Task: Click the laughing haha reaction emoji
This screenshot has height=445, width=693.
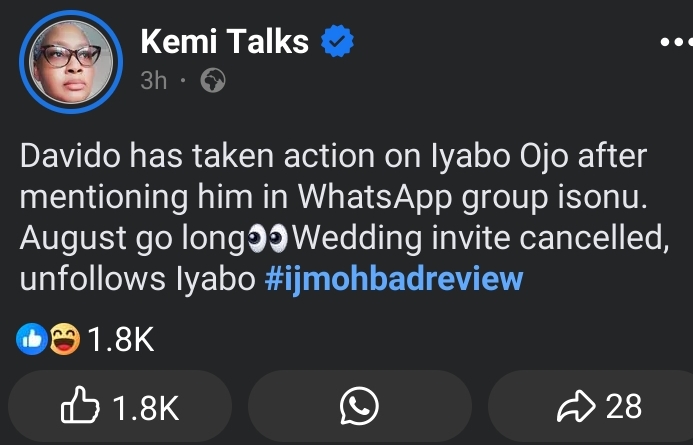Action: pyautogui.click(x=65, y=341)
